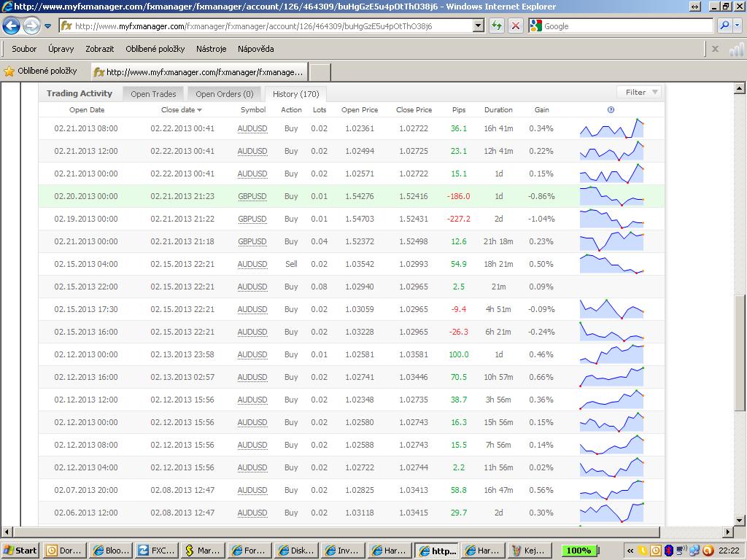Click the magnifier Search icon

point(724,26)
